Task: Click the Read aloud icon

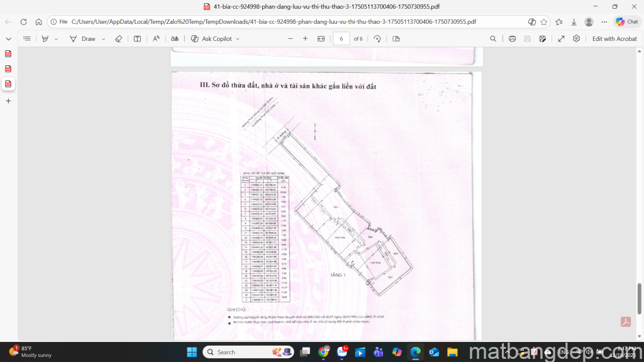Action: coord(157,39)
